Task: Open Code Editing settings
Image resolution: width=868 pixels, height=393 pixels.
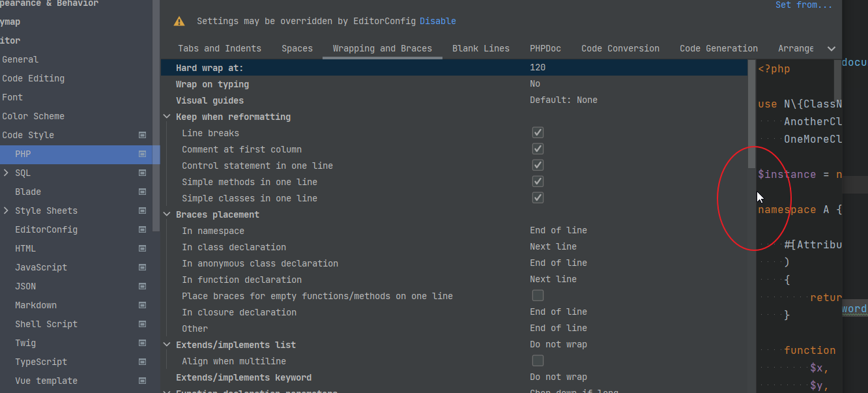Action: click(33, 78)
